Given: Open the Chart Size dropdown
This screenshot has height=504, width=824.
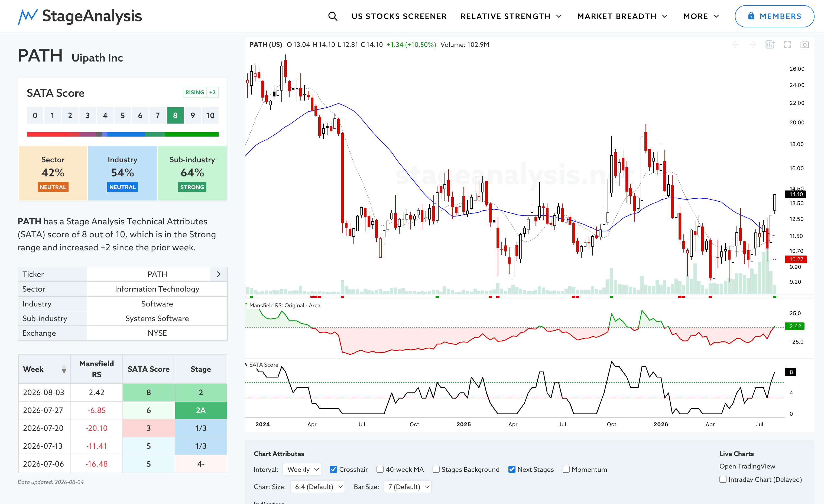Looking at the screenshot, I should coord(317,487).
